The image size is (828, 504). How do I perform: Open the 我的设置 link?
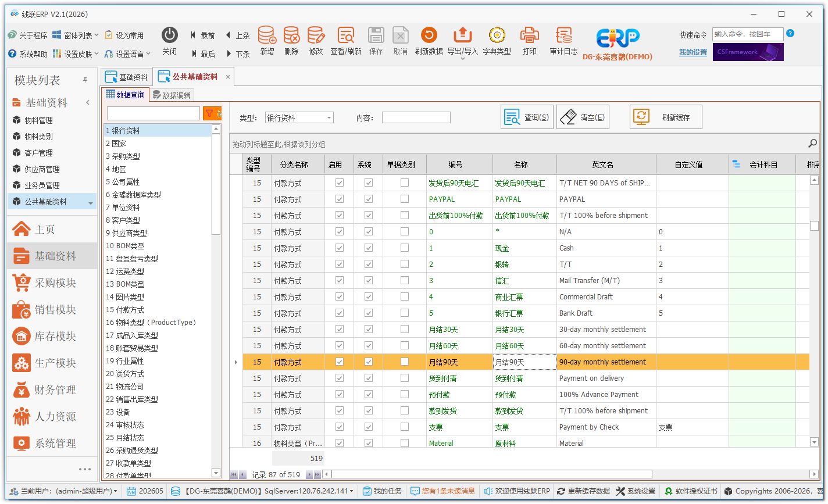[693, 52]
